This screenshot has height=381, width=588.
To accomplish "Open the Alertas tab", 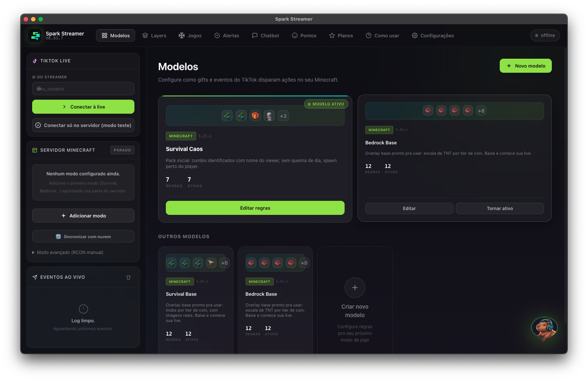I will click(x=227, y=35).
